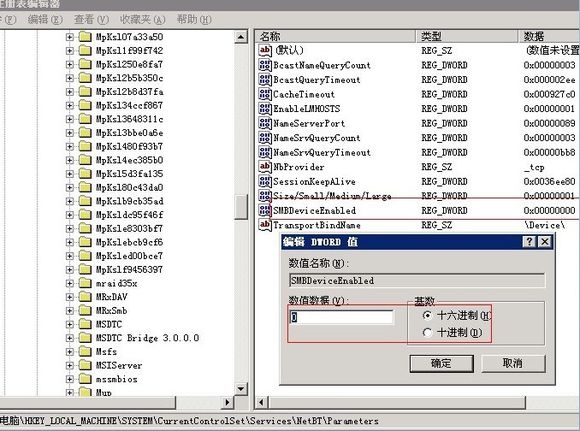The image size is (580, 431).
Task: Click the tree pane vertical scrollbar thumb
Action: pyautogui.click(x=241, y=207)
